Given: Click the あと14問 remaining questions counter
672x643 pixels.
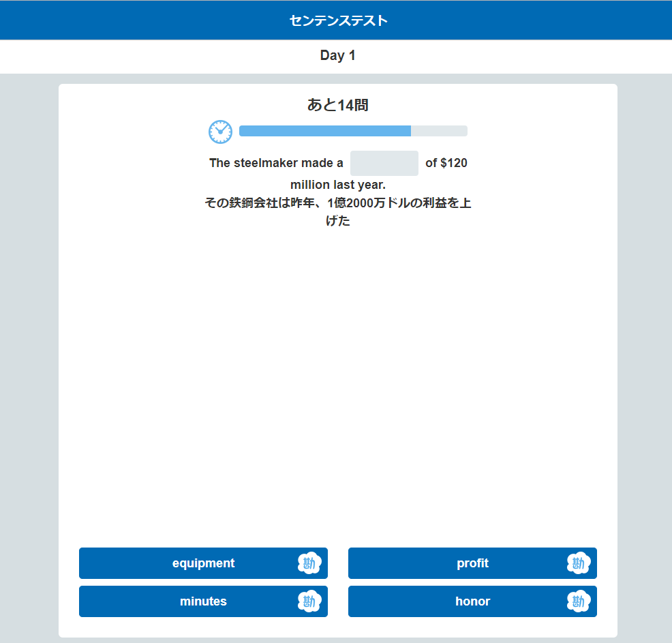Looking at the screenshot, I should point(338,105).
